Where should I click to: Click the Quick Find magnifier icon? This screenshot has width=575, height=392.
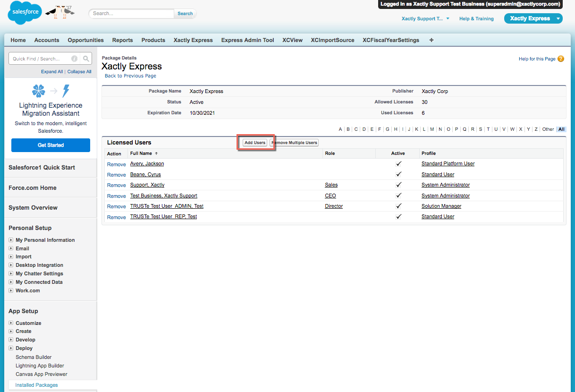(x=86, y=59)
